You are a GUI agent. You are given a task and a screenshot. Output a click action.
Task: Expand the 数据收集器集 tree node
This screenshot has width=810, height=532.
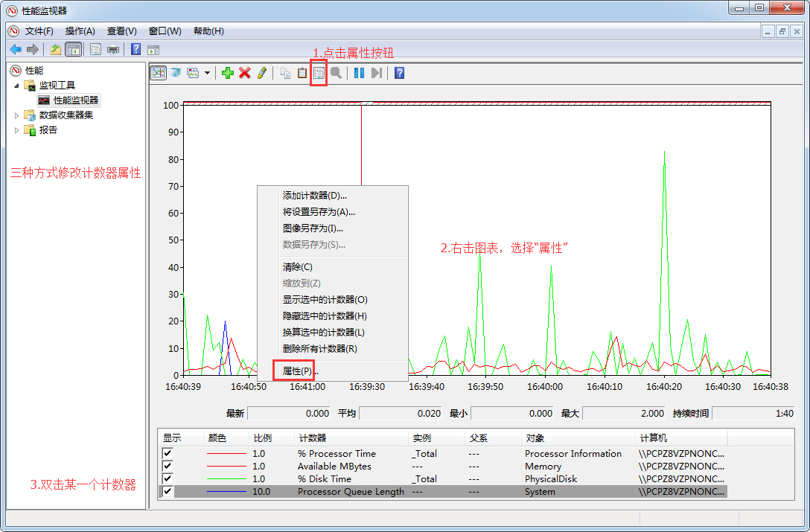coord(17,115)
